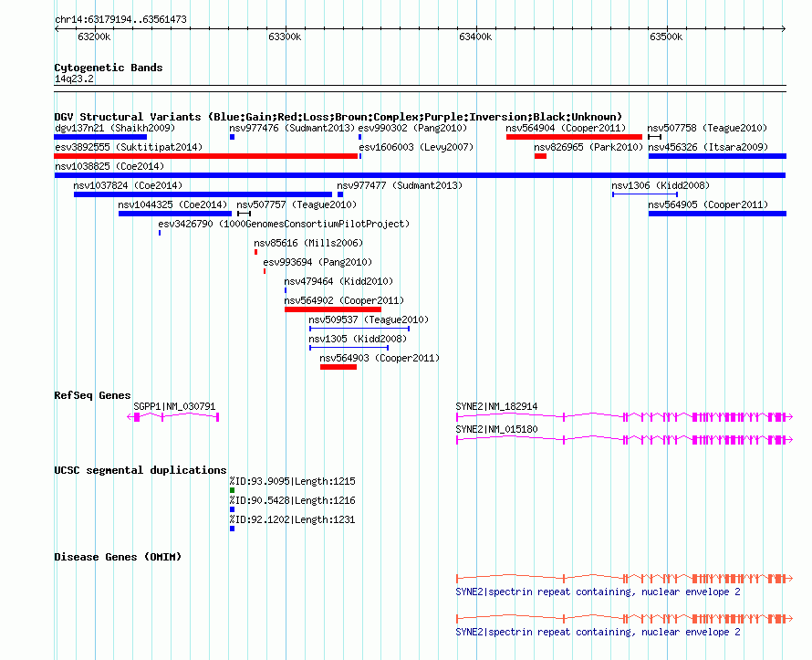This screenshot has width=812, height=660.
Task: Open variant dgv137n21 (Shaikh2009) label
Action: 115,128
